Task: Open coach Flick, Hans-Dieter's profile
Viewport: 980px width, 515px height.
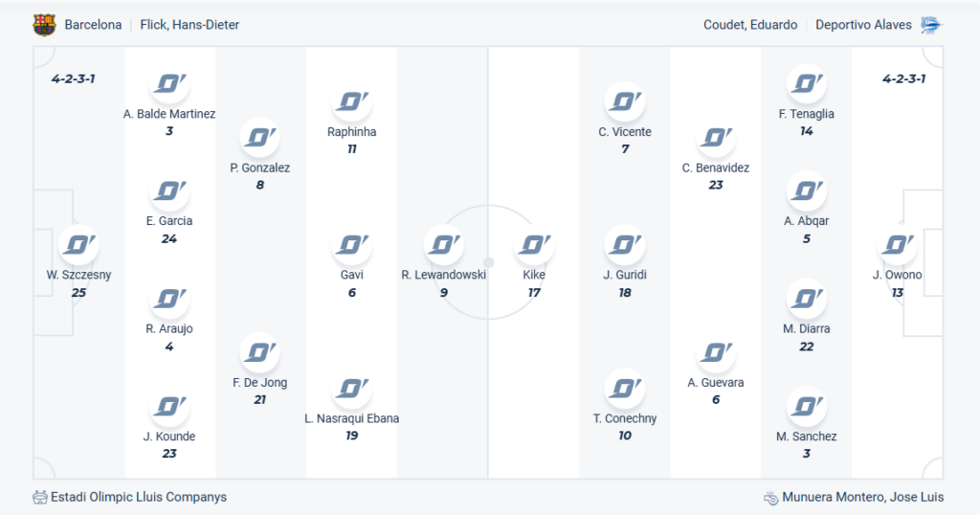Action: [x=189, y=25]
